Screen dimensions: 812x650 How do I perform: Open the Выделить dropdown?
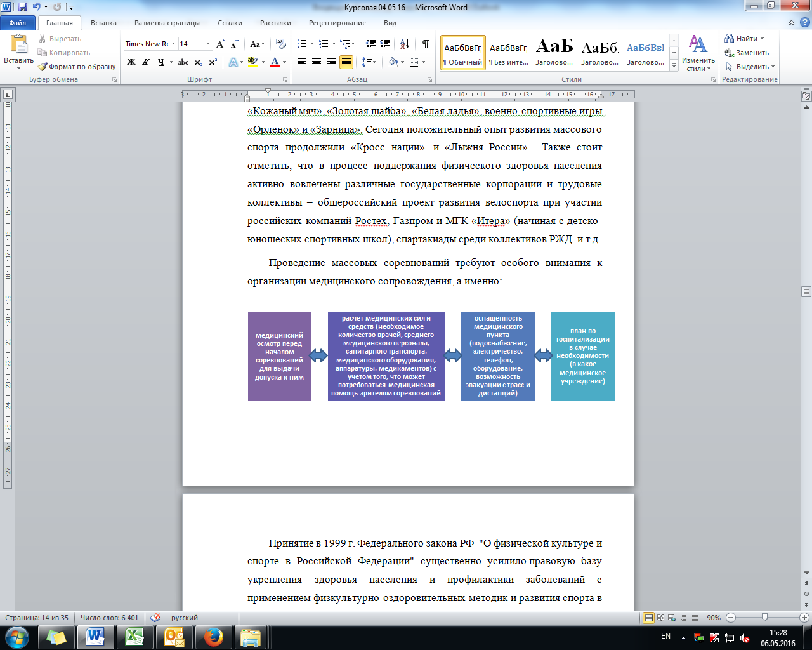[750, 67]
